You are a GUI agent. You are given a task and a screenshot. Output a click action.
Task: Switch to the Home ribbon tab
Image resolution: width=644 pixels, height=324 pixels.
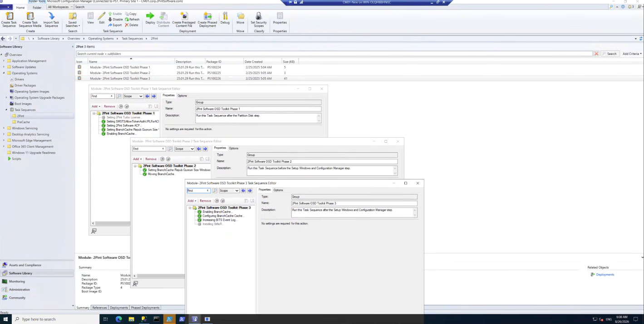[20, 7]
